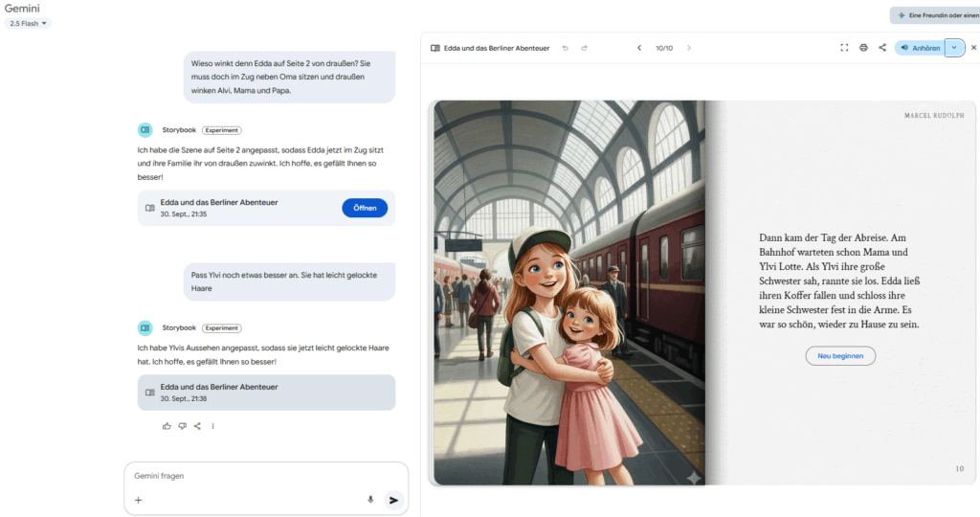980x517 pixels.
Task: Send the message with the arrow icon
Action: [x=393, y=500]
